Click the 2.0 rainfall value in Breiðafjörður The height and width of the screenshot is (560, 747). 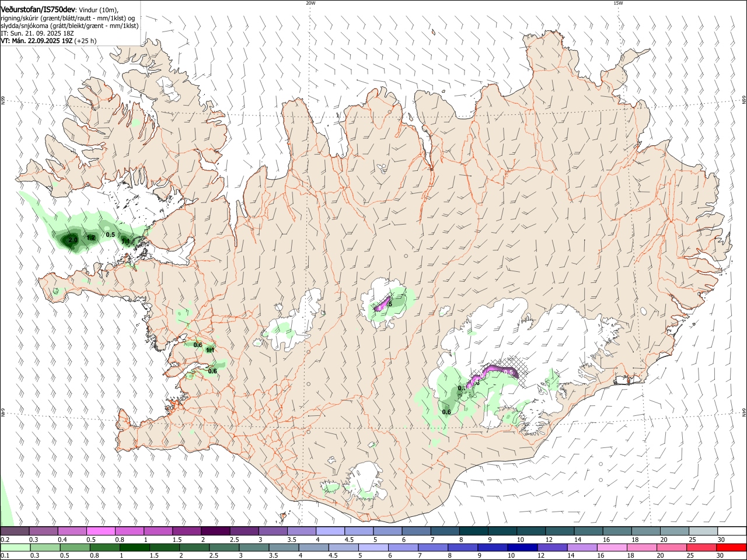click(x=73, y=240)
